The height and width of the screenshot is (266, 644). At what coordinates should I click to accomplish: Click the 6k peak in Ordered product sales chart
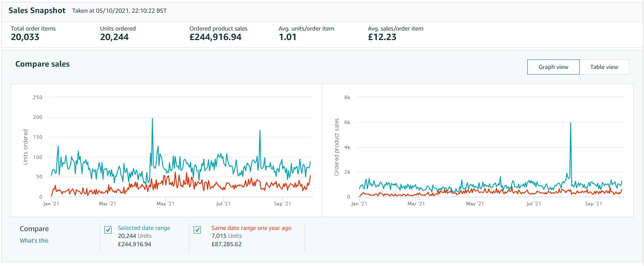[x=571, y=123]
